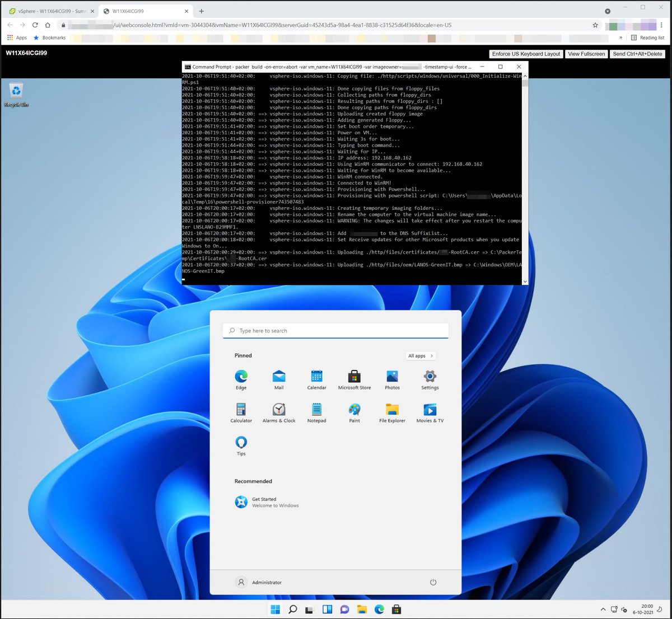Open the Reading list
Image resolution: width=672 pixels, height=619 pixels.
tap(647, 37)
